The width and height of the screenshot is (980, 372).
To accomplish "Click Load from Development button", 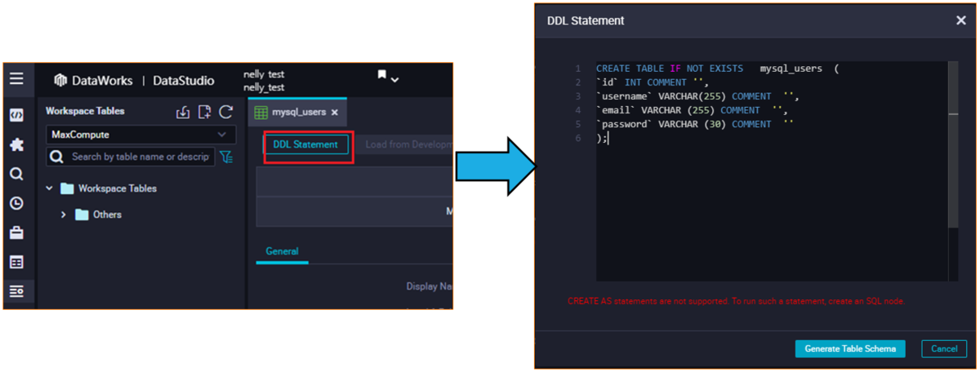I will pos(408,144).
